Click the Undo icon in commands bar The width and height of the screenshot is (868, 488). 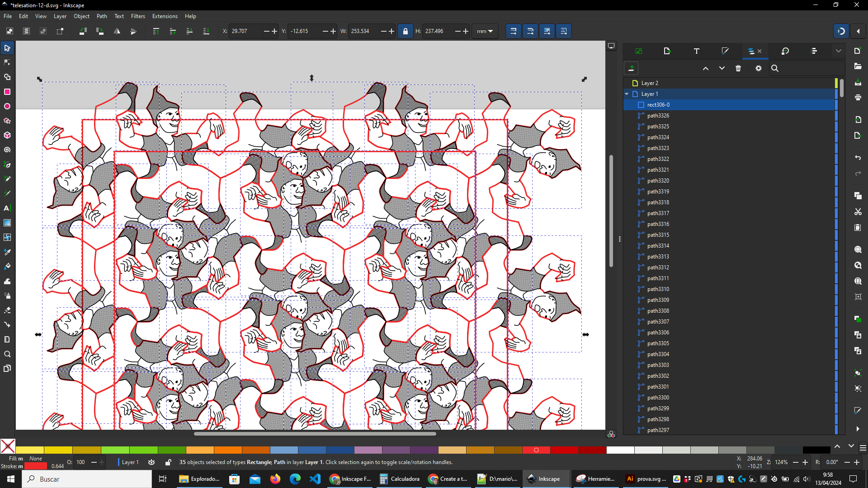[x=858, y=158]
